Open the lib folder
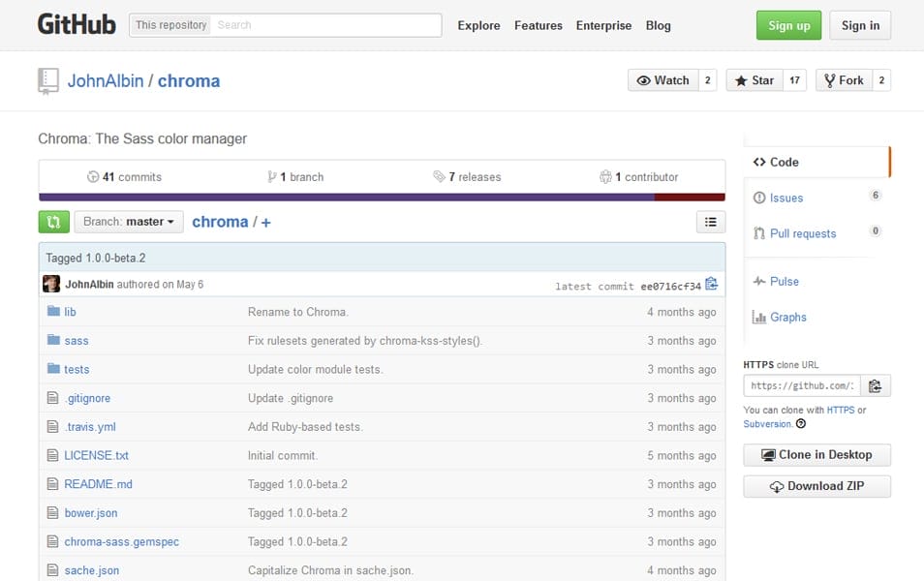The width and height of the screenshot is (924, 581). (x=70, y=312)
